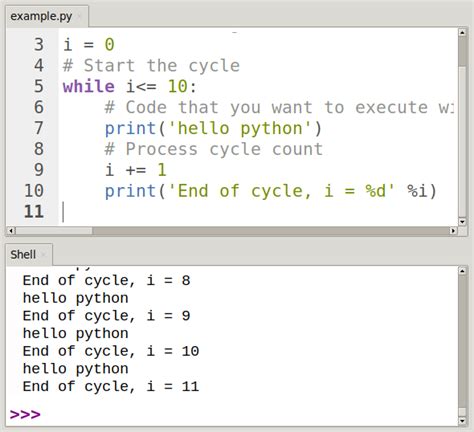The image size is (474, 432).
Task: Click line number 5 in the gutter
Action: coord(39,86)
